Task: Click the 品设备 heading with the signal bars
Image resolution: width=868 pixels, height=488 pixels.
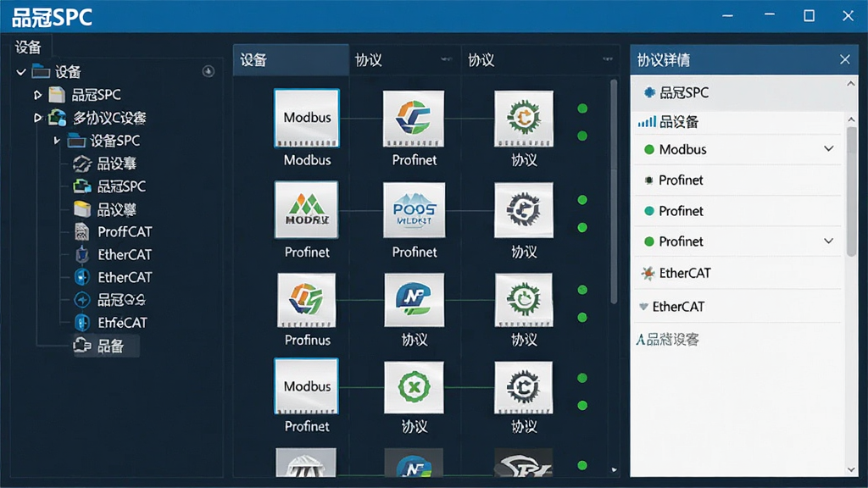Action: tap(668, 122)
